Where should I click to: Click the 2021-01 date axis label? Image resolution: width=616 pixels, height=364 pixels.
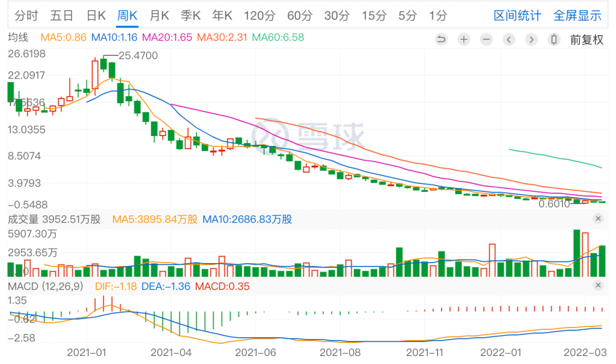87,352
